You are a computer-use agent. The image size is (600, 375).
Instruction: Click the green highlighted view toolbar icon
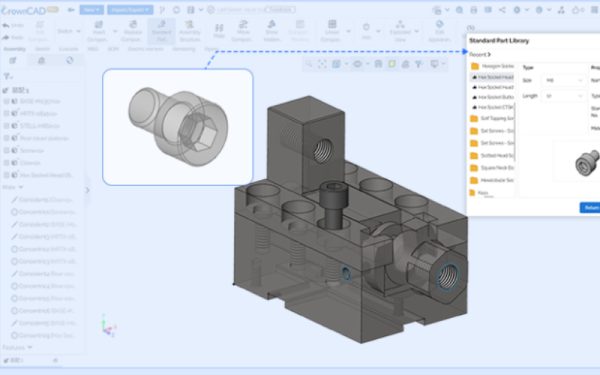click(392, 64)
